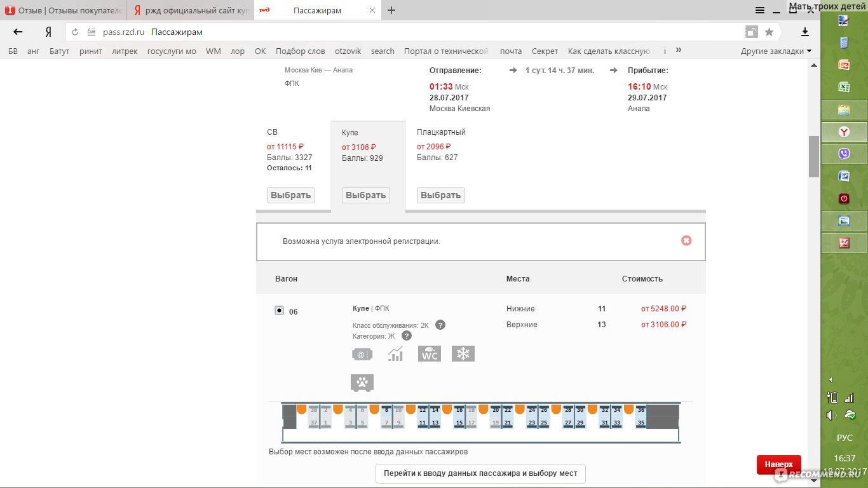Click Выбрать button under Купе
Screen dimensions: 868x488
[366, 196]
